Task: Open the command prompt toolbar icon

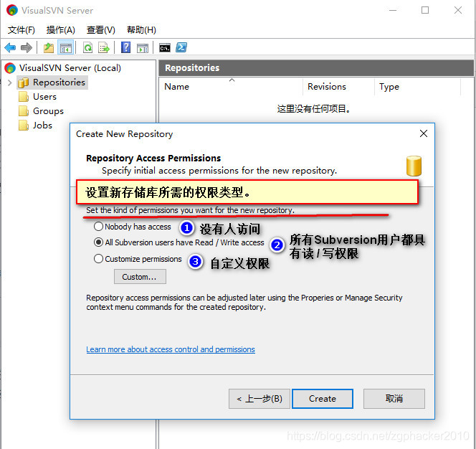Action: coord(165,47)
